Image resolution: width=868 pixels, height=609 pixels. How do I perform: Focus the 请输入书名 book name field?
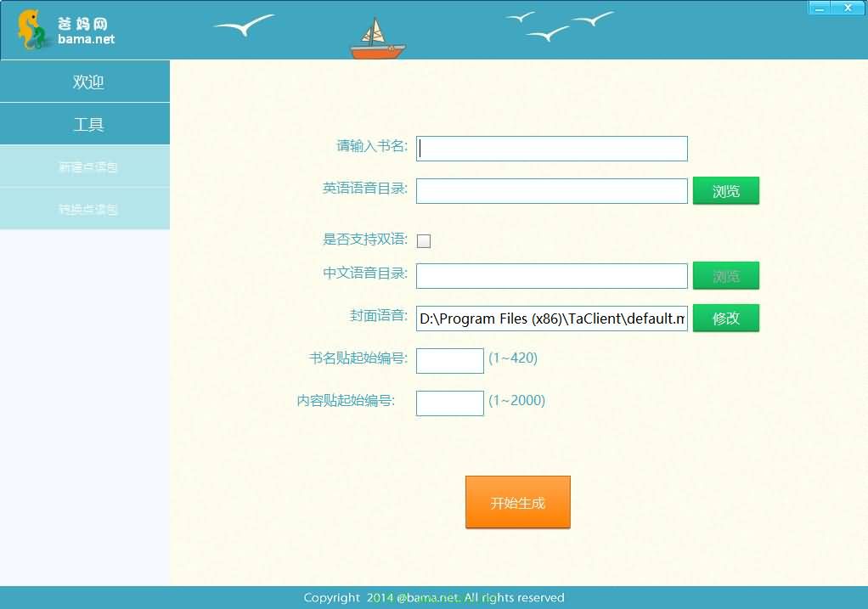click(551, 149)
